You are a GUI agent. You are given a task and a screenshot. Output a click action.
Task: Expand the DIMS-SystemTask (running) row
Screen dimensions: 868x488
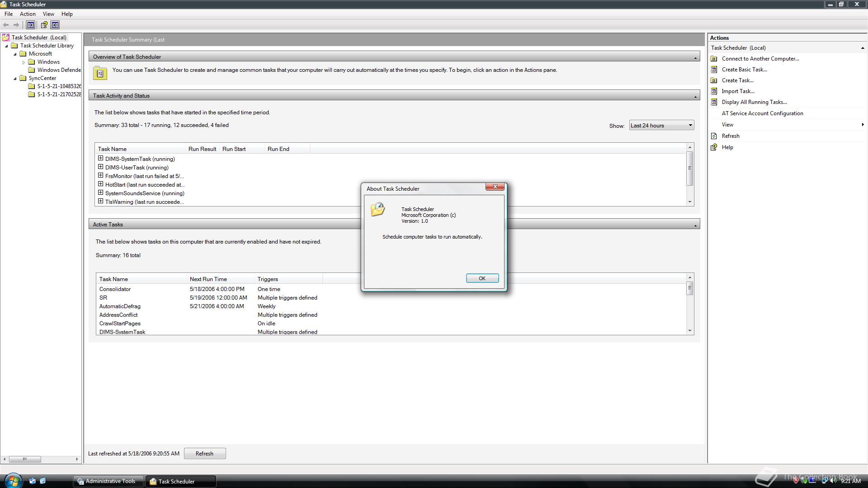click(x=100, y=159)
